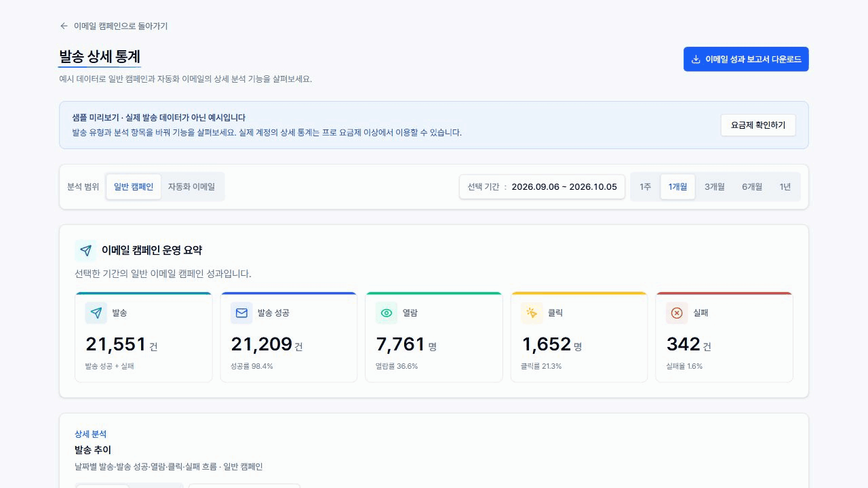The image size is (868, 488).
Task: Click the 1,652 클릭 count value
Action: coord(546,344)
